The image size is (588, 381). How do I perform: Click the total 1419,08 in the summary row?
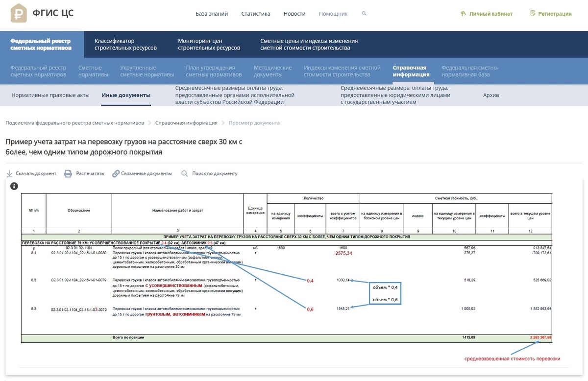coord(469,337)
